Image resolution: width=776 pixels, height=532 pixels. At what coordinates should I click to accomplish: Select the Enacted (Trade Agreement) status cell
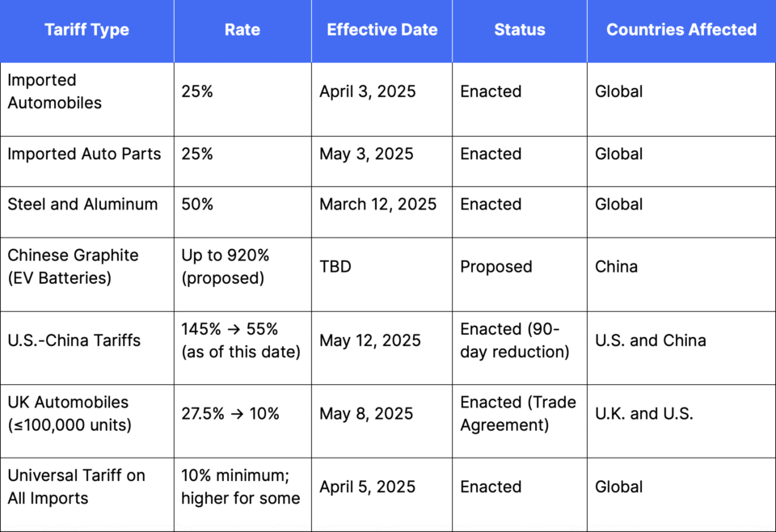click(520, 421)
